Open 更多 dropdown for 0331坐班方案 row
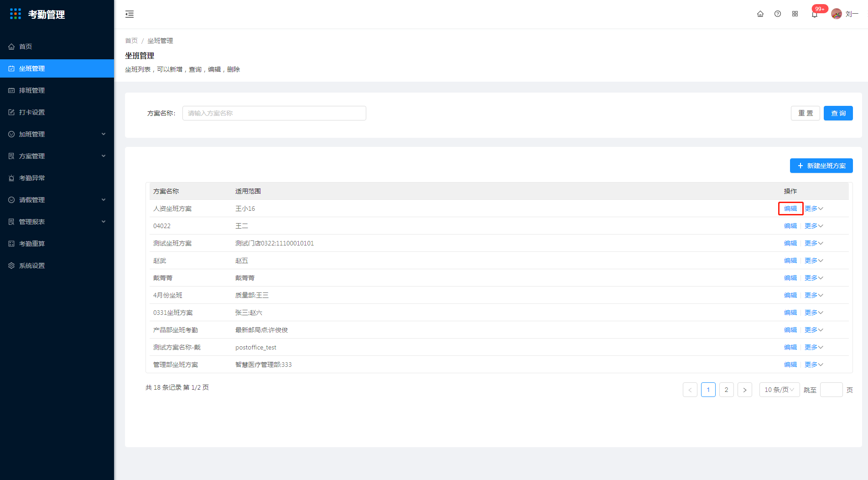 coord(814,313)
